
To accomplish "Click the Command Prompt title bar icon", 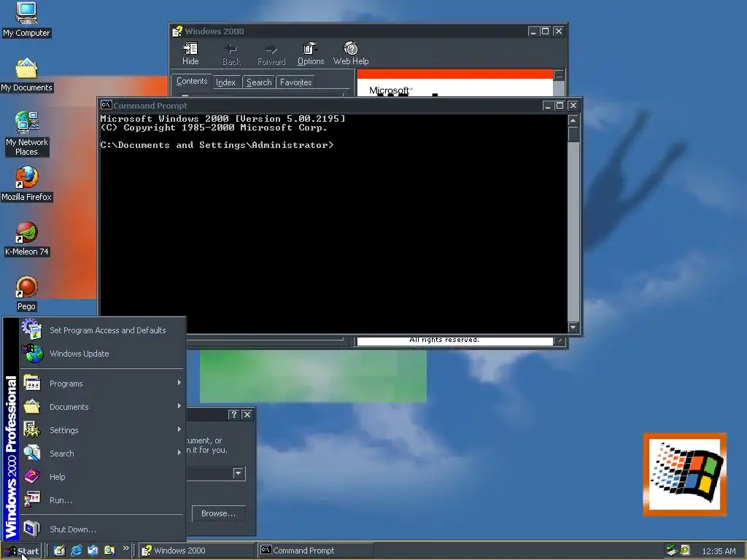I will [x=107, y=105].
